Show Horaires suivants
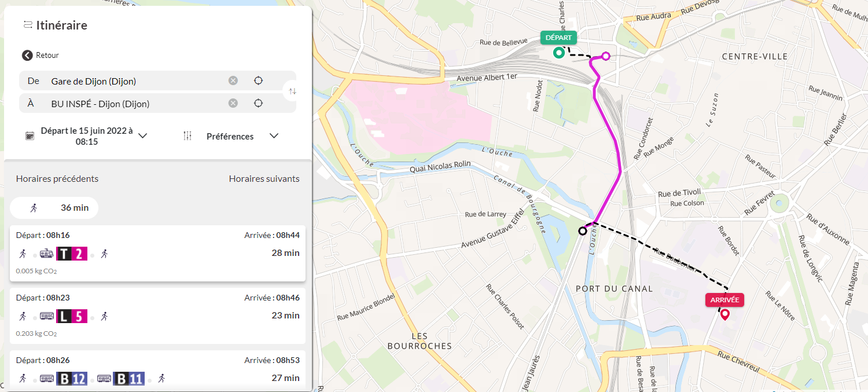This screenshot has width=868, height=392. pyautogui.click(x=264, y=178)
